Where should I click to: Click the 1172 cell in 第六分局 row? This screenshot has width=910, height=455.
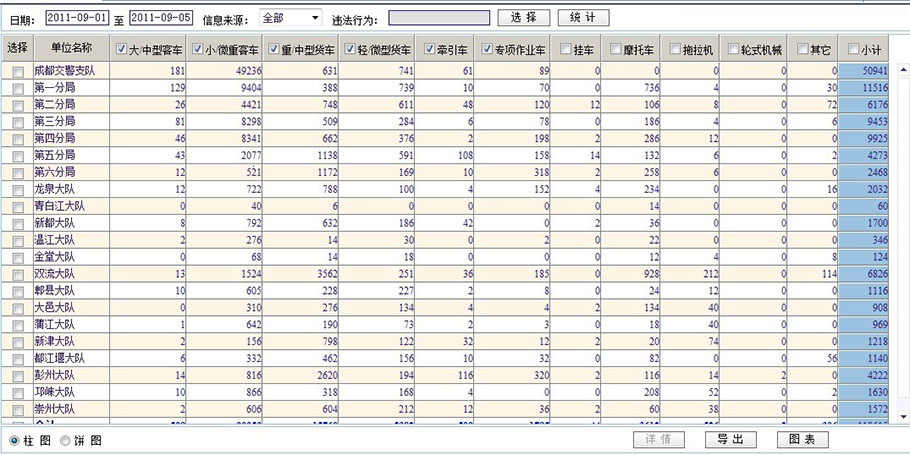(301, 172)
